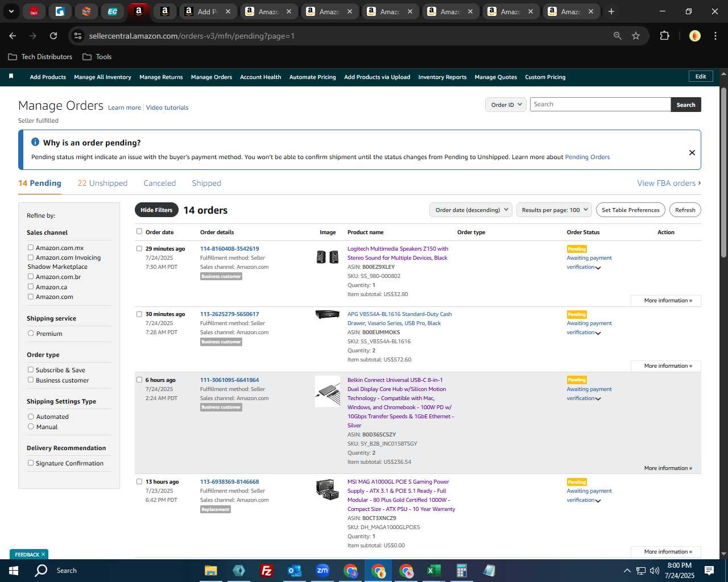Expand Awaiting payment verification for the Logitech order

(x=589, y=262)
